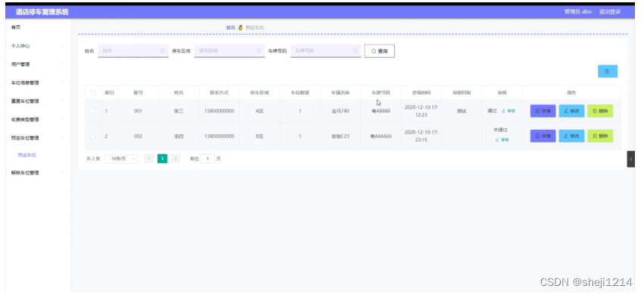The height and width of the screenshot is (295, 644).
Task: Click the search icon in 车牌号码 field
Action: (355, 51)
